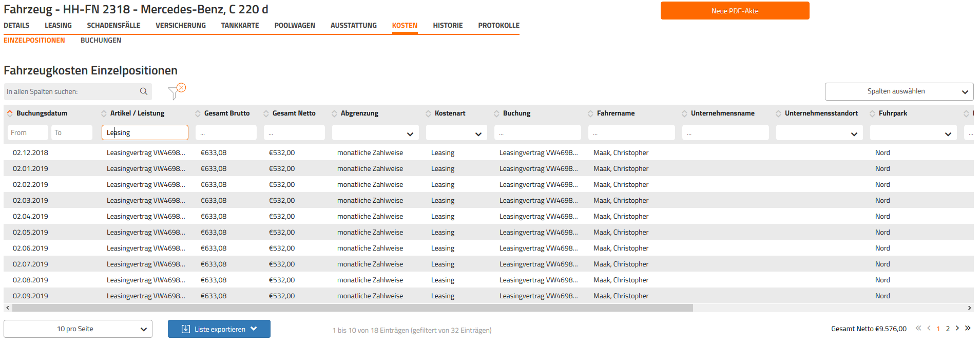Sort by Unternehmensname column
This screenshot has width=980, height=345.
click(x=684, y=113)
